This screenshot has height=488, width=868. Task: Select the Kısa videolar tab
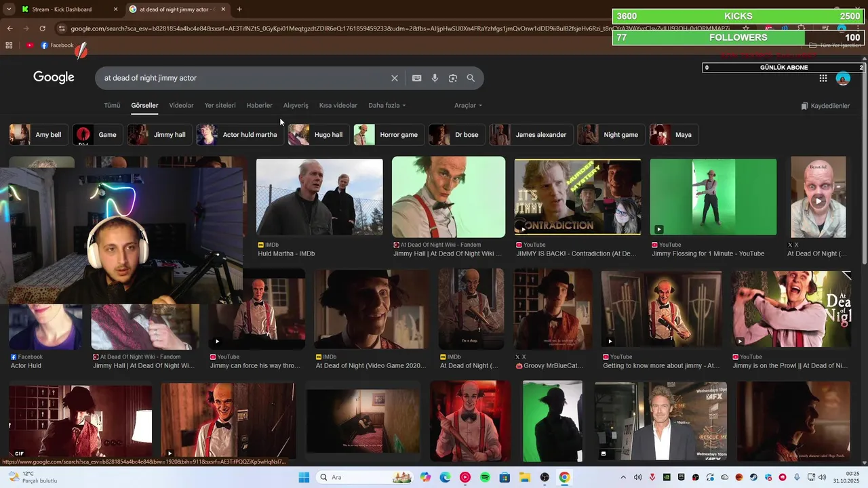(x=338, y=106)
